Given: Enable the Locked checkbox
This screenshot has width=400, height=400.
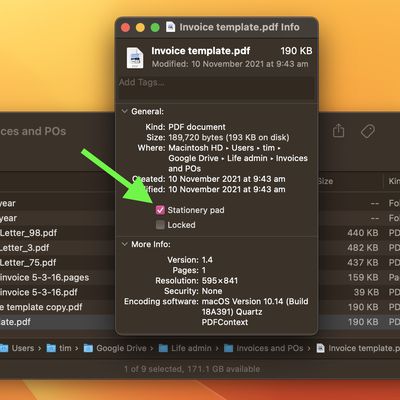Looking at the screenshot, I should [160, 225].
